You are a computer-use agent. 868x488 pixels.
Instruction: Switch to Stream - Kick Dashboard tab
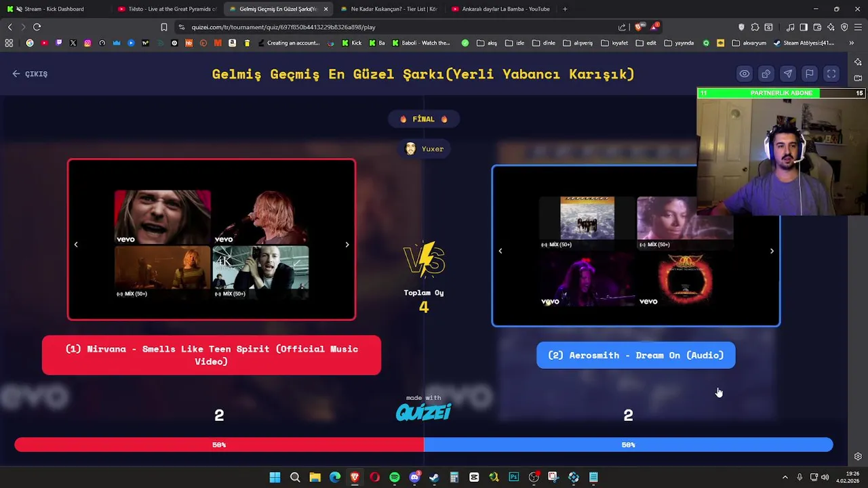click(x=54, y=9)
